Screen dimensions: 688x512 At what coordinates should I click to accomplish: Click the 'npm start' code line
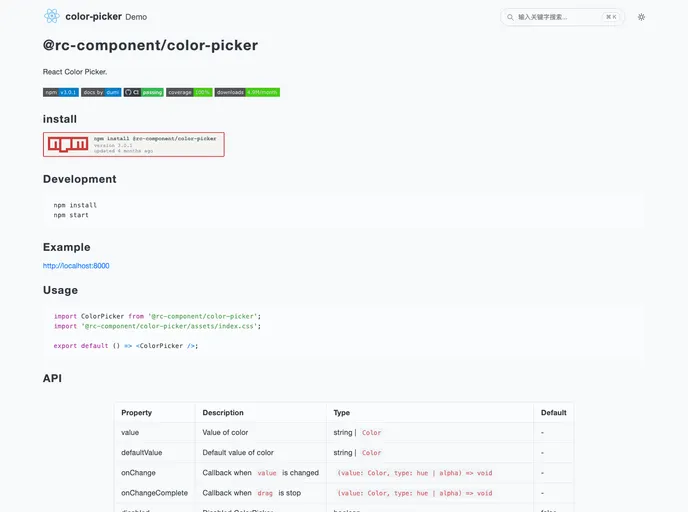click(71, 215)
